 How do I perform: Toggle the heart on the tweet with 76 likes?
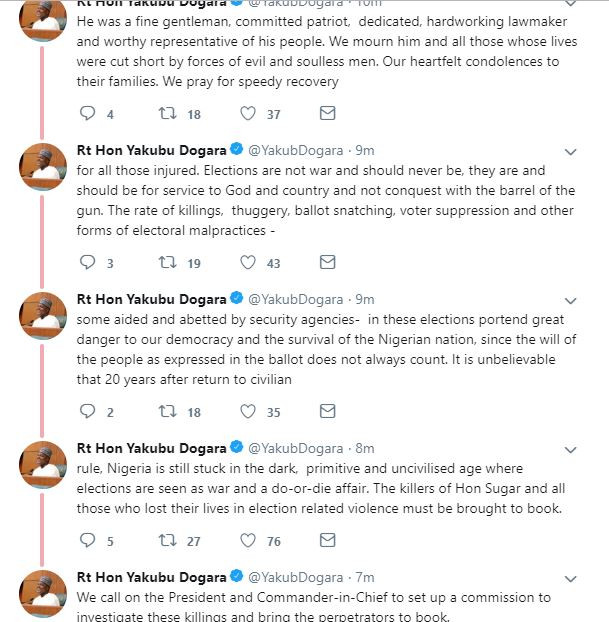(247, 541)
